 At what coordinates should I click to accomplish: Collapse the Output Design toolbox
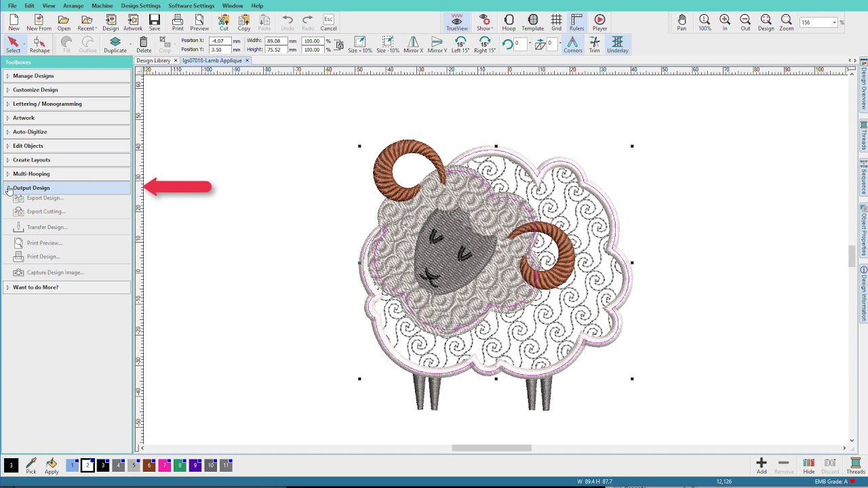pos(66,188)
